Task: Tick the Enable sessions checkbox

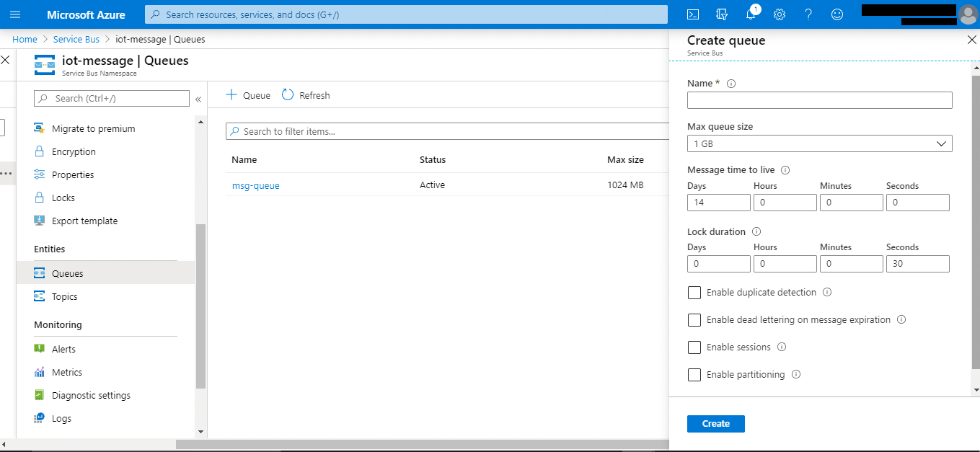Action: click(x=694, y=347)
